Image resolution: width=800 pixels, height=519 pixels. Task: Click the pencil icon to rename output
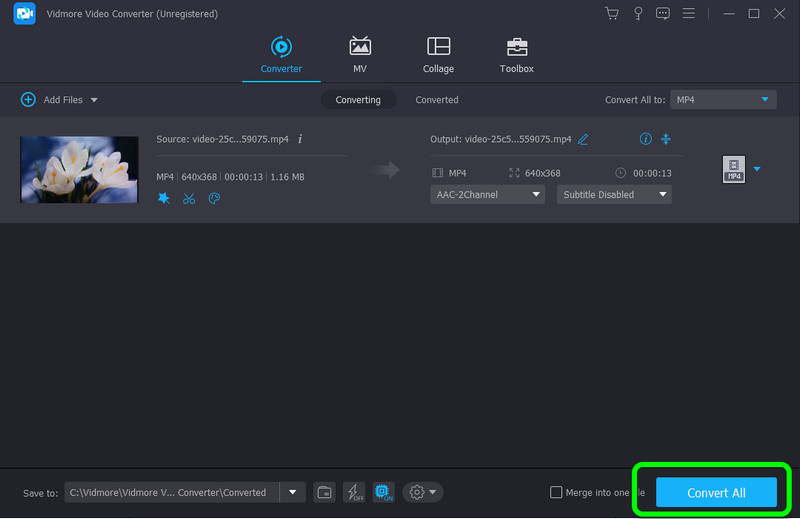point(583,139)
